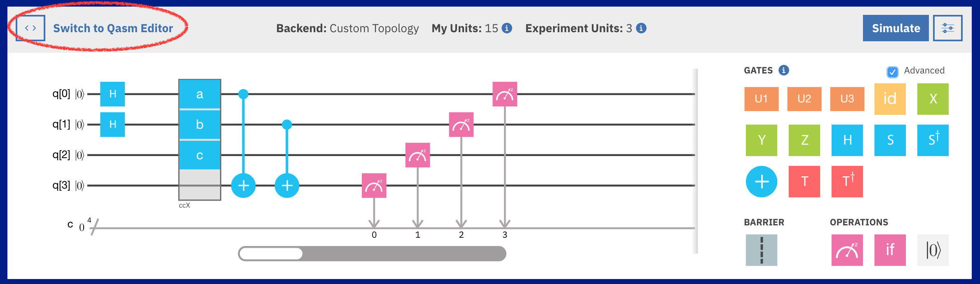The height and width of the screenshot is (284, 980).
Task: Pick the barrier operation tile
Action: pos(761,250)
